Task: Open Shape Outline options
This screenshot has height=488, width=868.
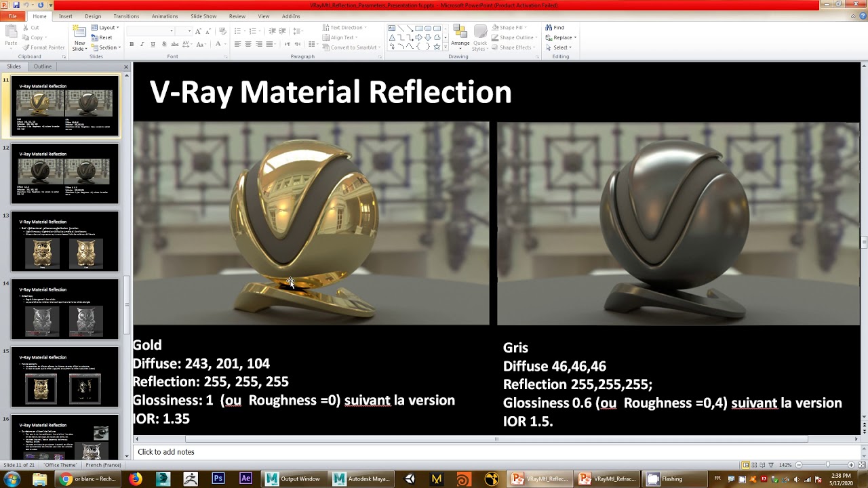Action: pos(513,37)
